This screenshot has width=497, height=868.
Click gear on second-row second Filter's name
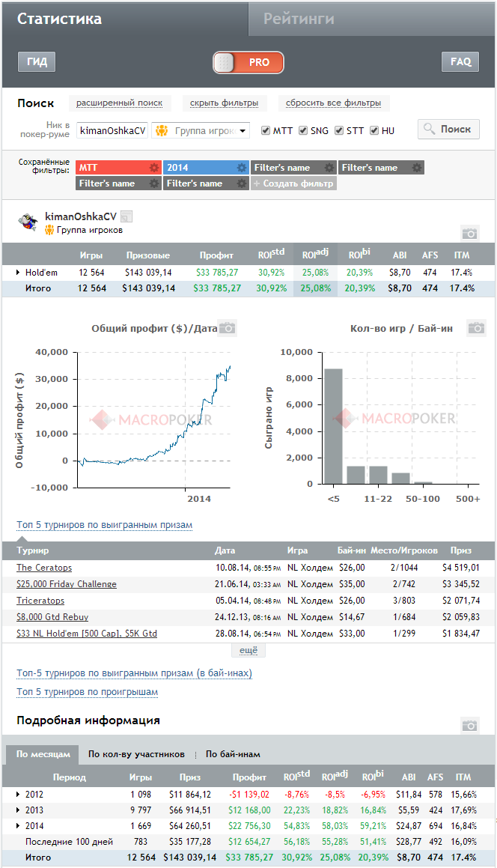coord(241,183)
